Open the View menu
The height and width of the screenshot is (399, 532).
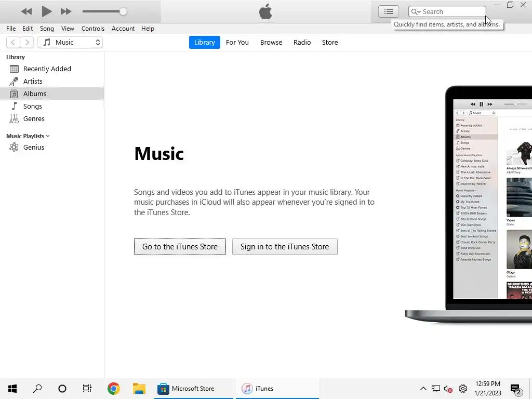68,29
